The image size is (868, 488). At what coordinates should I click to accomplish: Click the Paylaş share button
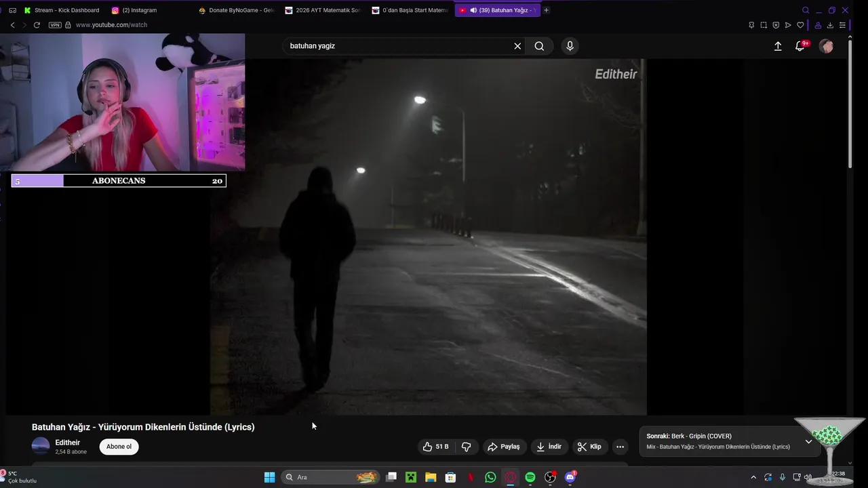tap(505, 447)
